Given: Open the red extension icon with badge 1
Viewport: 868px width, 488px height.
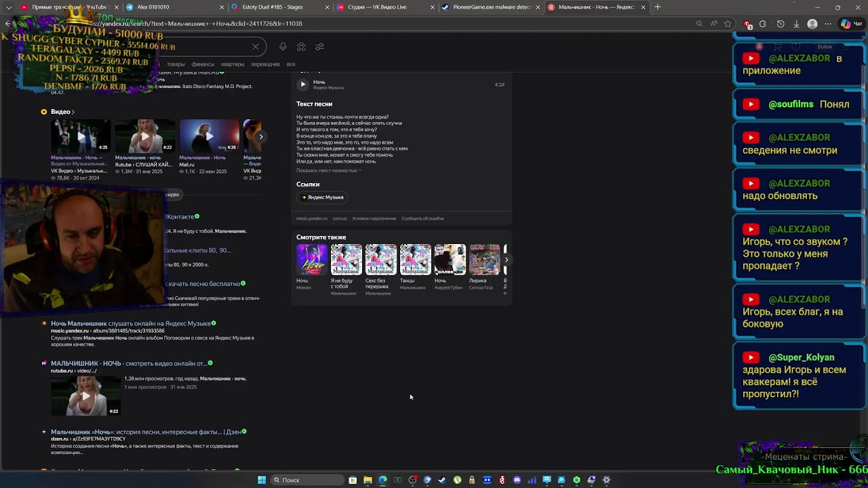Looking at the screenshot, I should click(747, 24).
